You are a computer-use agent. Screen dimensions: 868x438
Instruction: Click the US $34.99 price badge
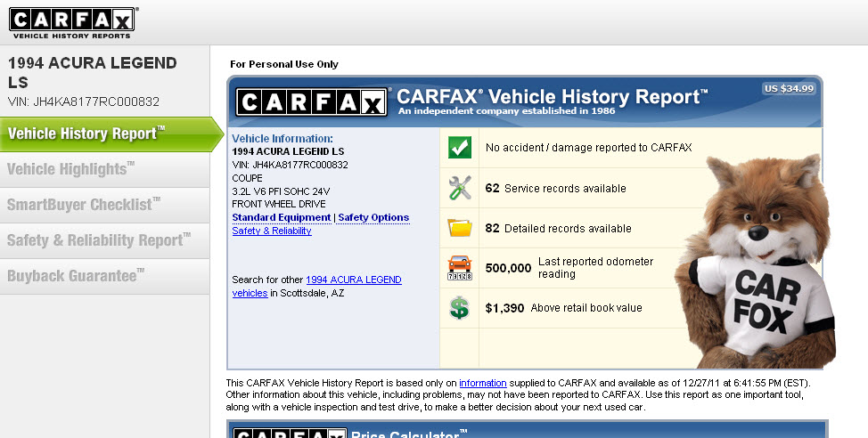[x=788, y=88]
